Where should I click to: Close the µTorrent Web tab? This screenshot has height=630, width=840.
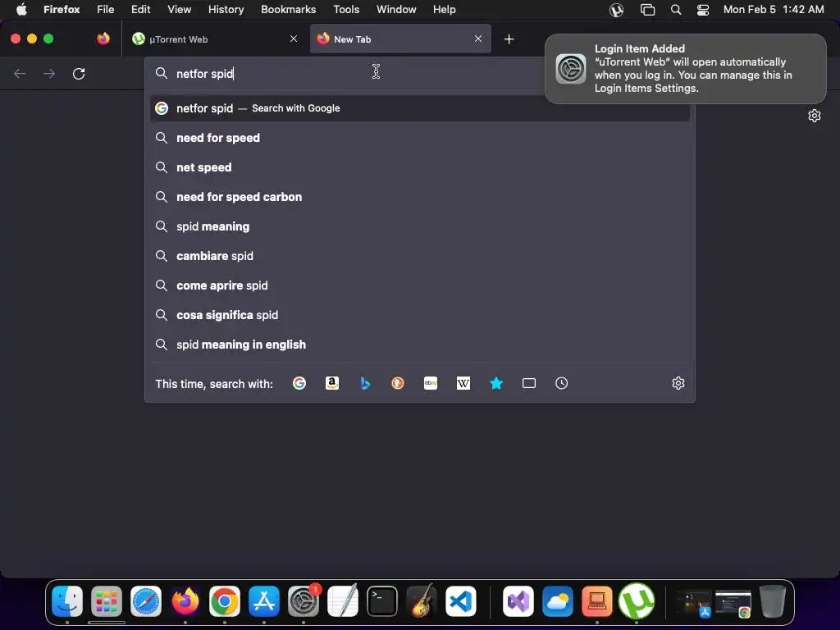(294, 39)
